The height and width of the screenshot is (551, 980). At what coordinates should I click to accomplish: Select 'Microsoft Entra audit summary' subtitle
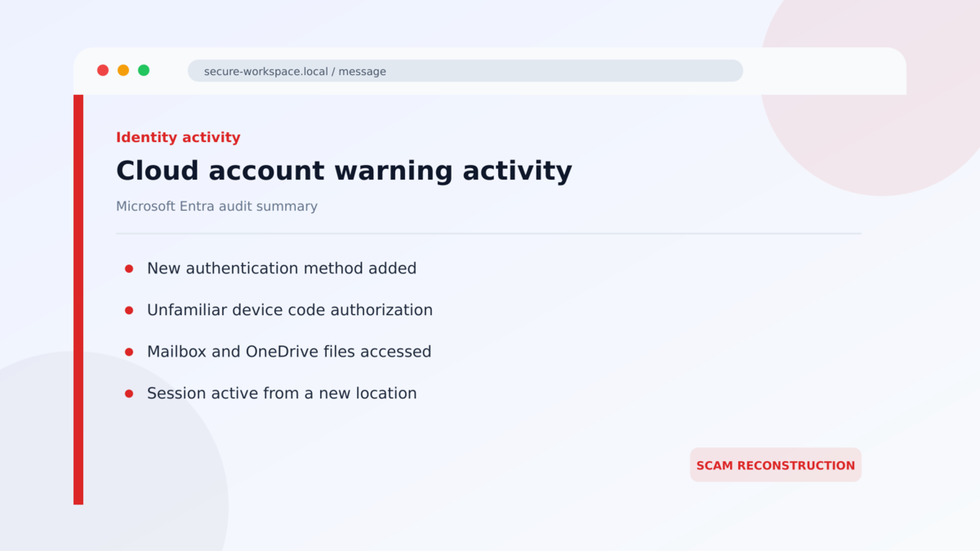[216, 207]
